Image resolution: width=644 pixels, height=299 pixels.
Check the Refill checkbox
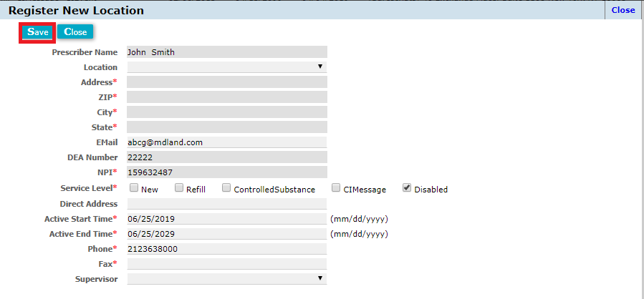[179, 188]
